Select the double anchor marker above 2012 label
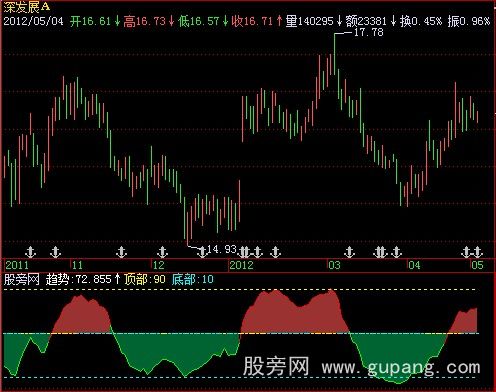Viewport: 496px width, 392px height. point(244,252)
